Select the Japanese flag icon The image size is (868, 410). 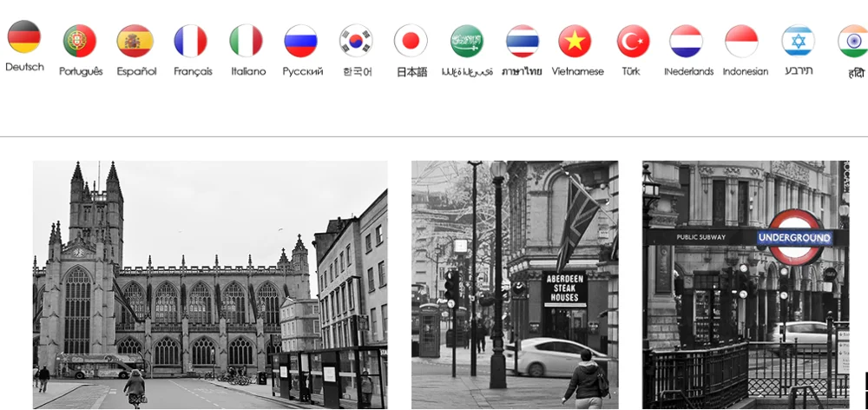point(411,41)
